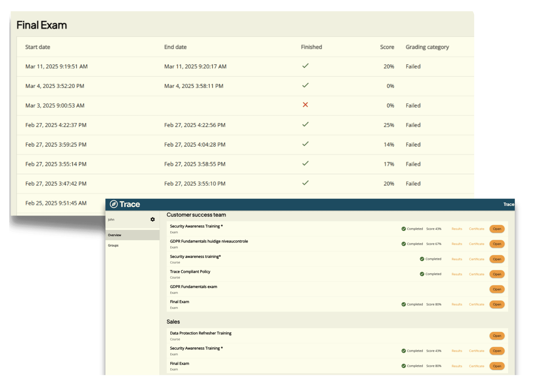555x392 pixels.
Task: Select the Feb 27 3:59:25 PM attempt row
Action: click(56, 144)
